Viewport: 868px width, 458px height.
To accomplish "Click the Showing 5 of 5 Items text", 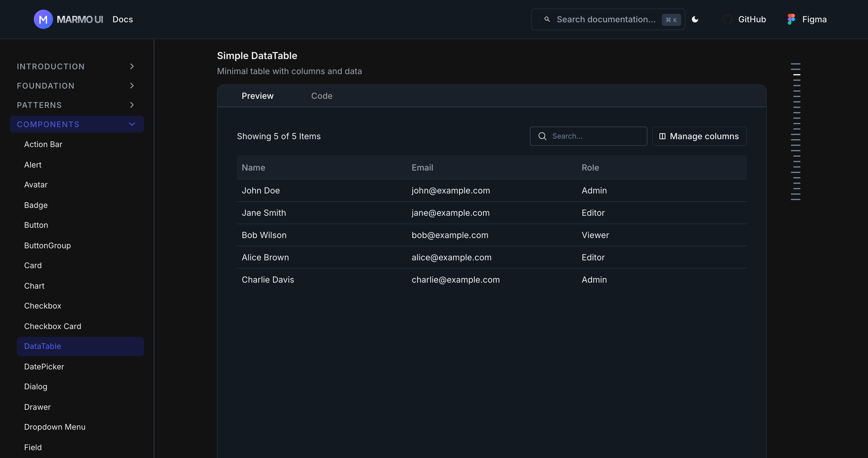I will [x=278, y=136].
